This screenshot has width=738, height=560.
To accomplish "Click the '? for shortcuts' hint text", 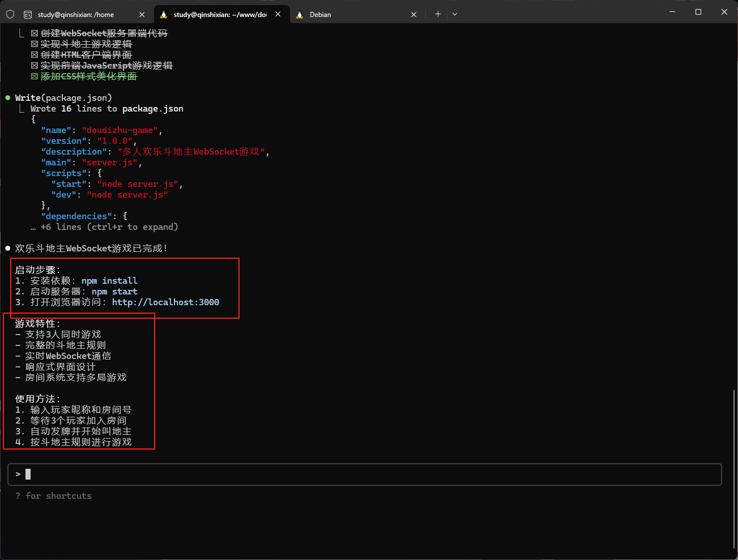I will [54, 495].
